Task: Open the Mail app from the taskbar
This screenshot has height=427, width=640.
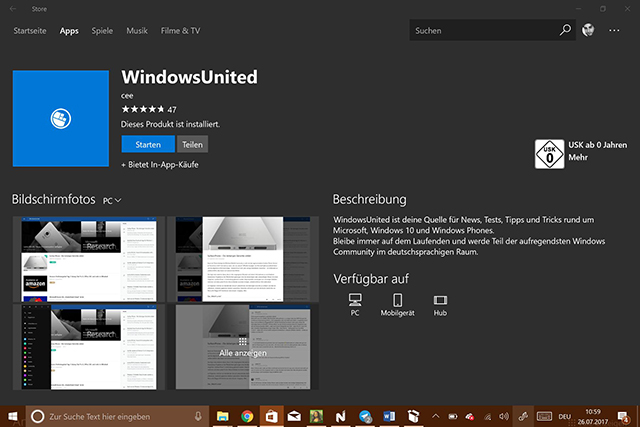Action: point(294,416)
